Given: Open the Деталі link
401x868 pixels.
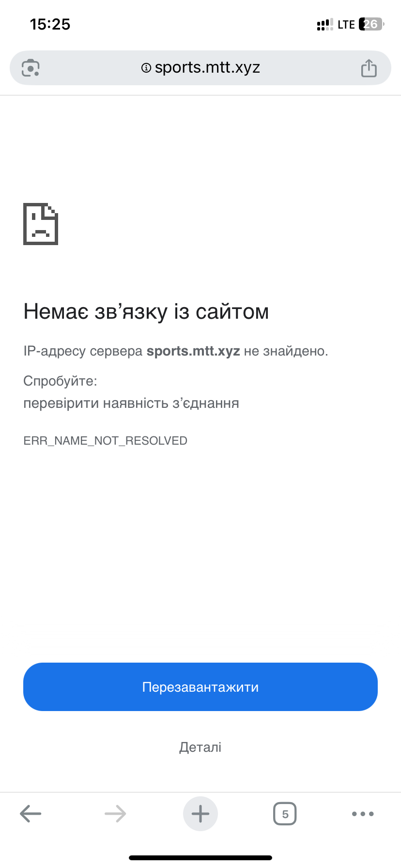Looking at the screenshot, I should (200, 747).
